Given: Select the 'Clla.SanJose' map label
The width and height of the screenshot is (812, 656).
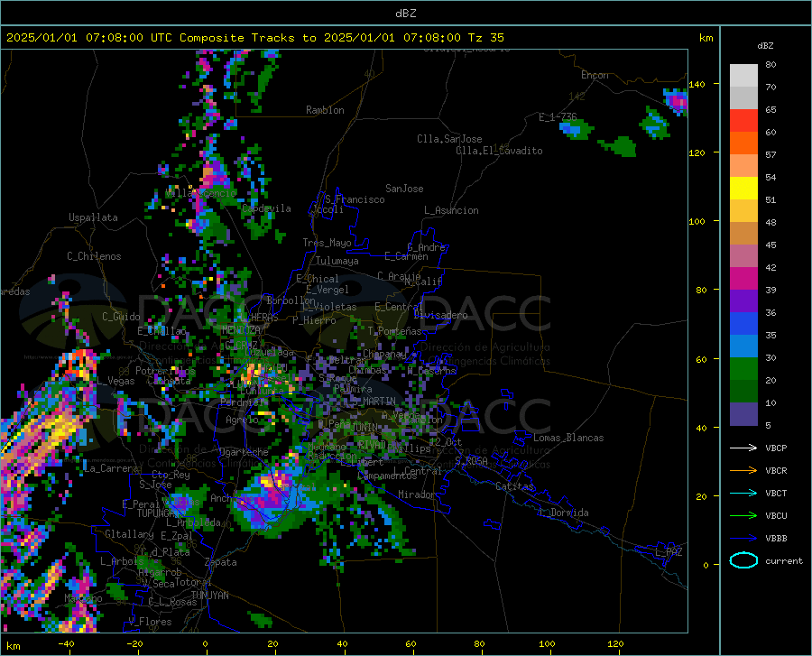Looking at the screenshot, I should pyautogui.click(x=449, y=139).
